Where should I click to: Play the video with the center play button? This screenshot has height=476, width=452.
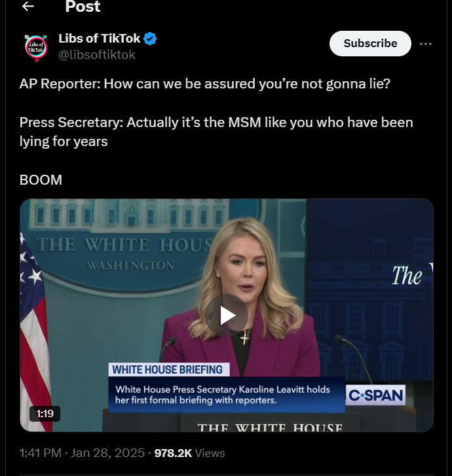pos(226,316)
